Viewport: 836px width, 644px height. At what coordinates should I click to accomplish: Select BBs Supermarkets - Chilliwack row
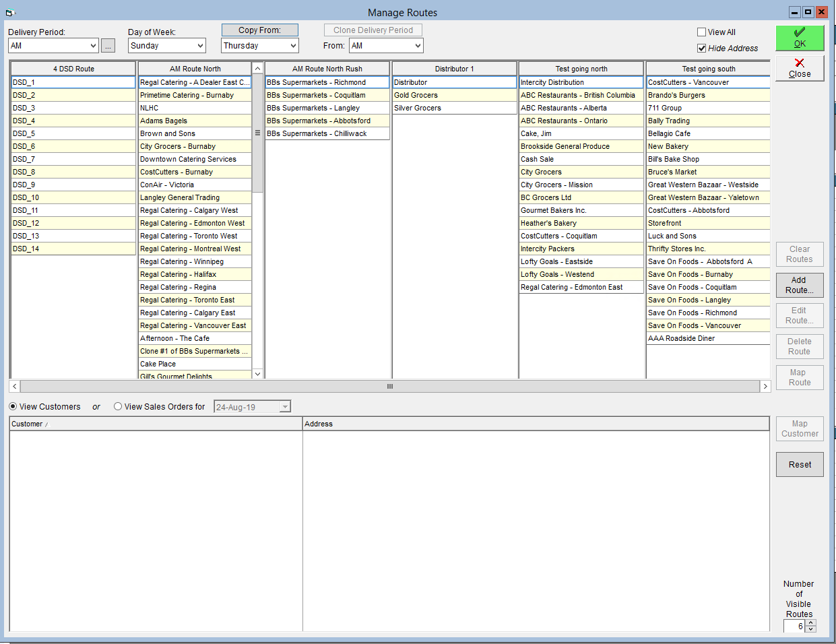point(327,133)
